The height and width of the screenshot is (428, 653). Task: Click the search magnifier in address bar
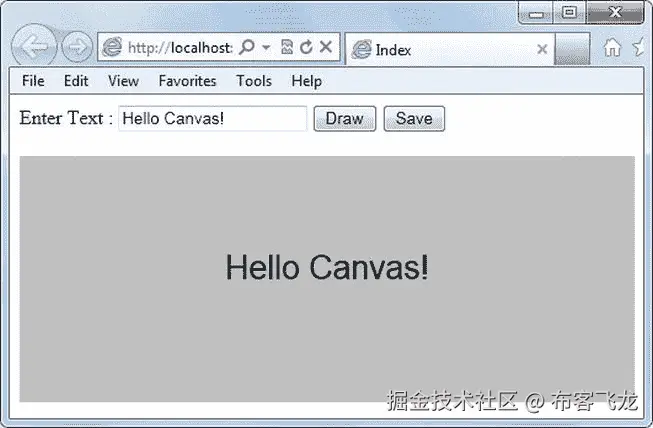(247, 47)
